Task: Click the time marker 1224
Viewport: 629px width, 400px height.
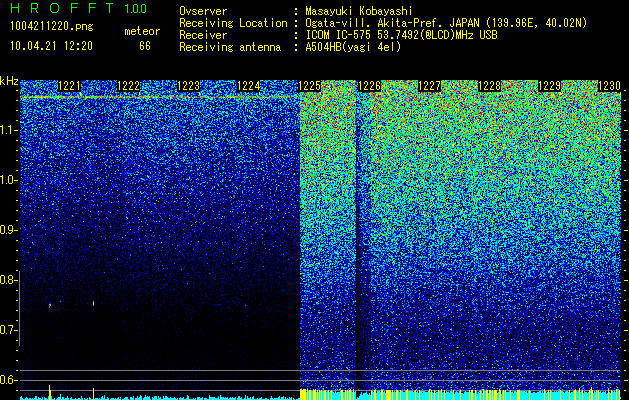Action: [x=249, y=86]
